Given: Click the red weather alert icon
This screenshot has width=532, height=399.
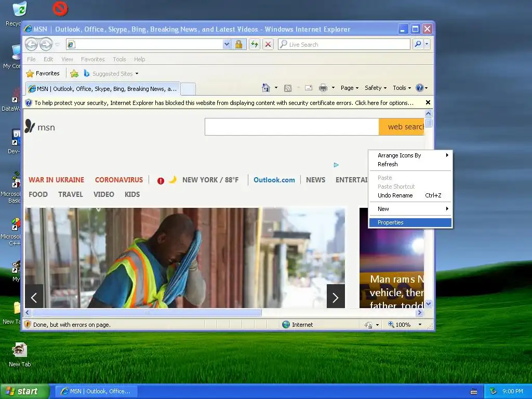Looking at the screenshot, I should [x=161, y=181].
